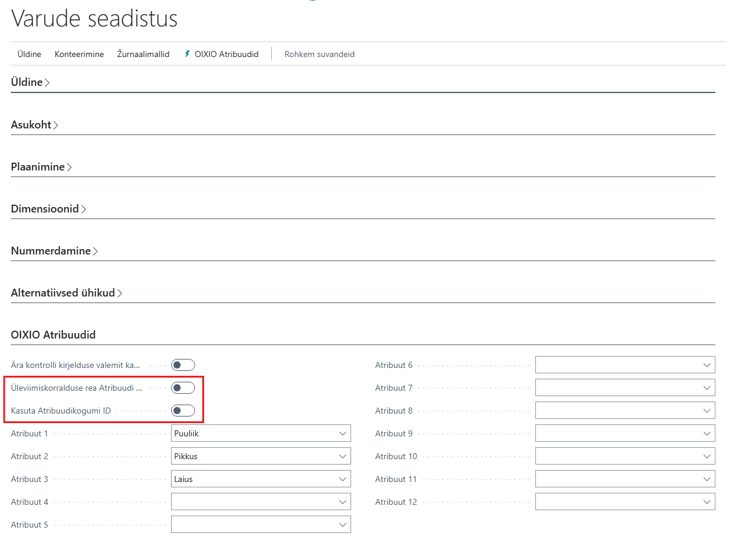Toggle Ära kontrolli kirjelduse valemit switch

pyautogui.click(x=182, y=365)
